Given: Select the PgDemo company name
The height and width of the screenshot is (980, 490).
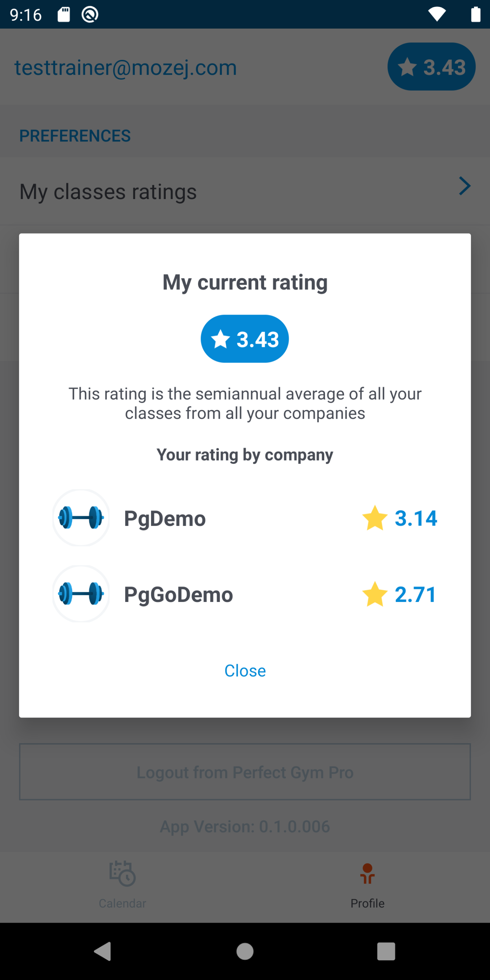Looking at the screenshot, I should [x=165, y=519].
